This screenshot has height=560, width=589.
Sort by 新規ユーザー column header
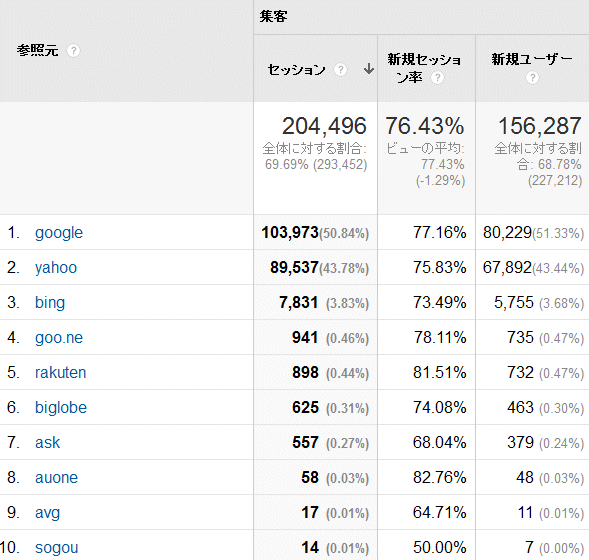click(532, 59)
